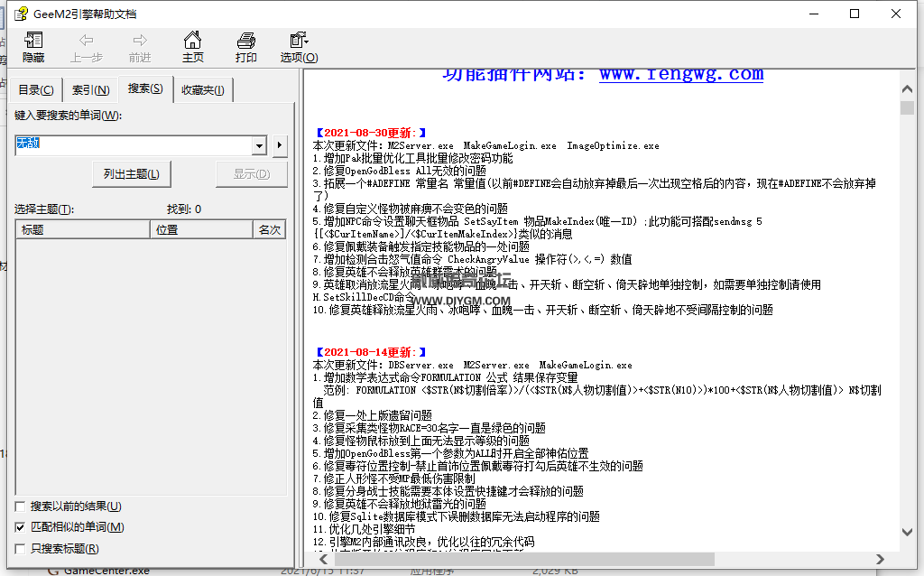Click horizontal scrollbar left arrow

(x=323, y=559)
